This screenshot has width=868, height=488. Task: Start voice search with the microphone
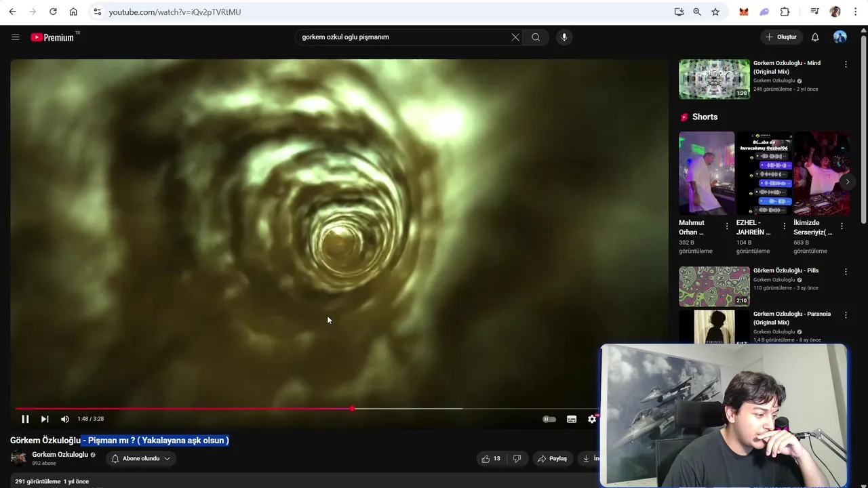click(564, 37)
